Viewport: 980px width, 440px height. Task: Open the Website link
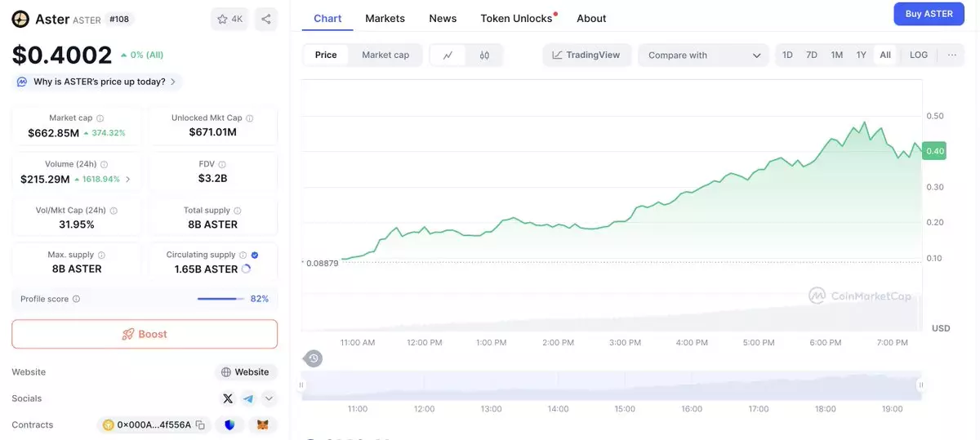(x=245, y=372)
